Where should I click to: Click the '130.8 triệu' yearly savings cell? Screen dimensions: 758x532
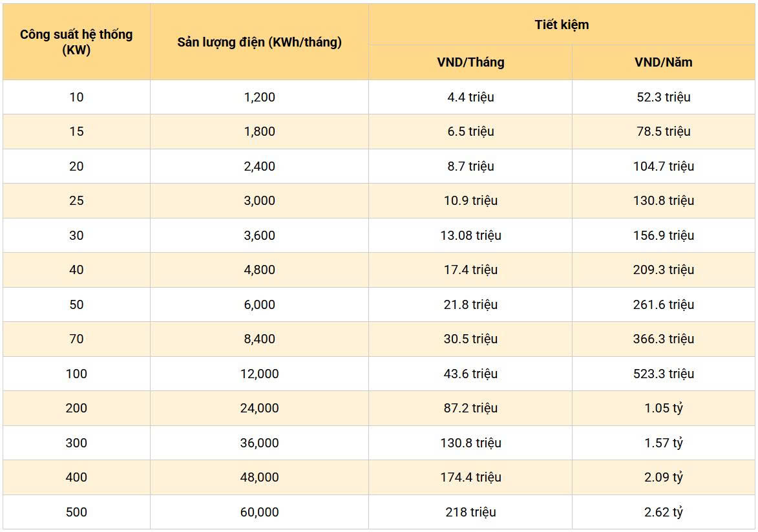point(664,200)
